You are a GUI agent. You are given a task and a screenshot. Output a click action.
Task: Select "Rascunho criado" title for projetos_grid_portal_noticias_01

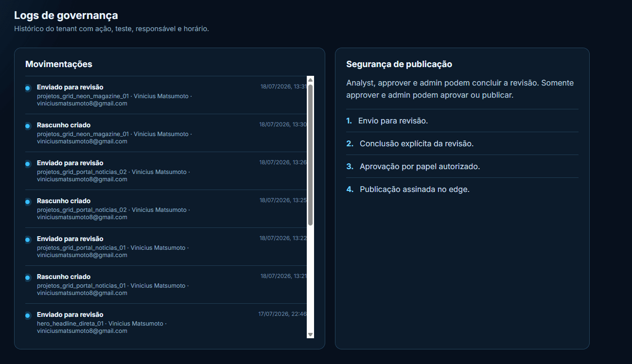click(64, 277)
